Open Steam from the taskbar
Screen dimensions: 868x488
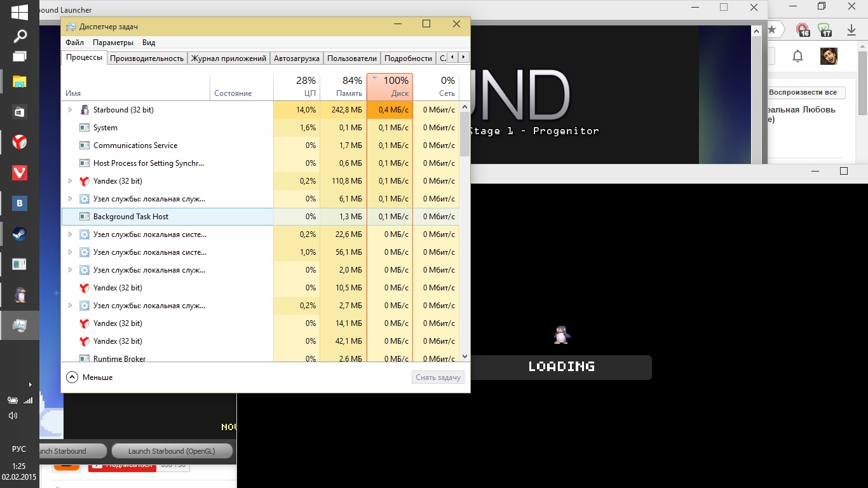(20, 234)
